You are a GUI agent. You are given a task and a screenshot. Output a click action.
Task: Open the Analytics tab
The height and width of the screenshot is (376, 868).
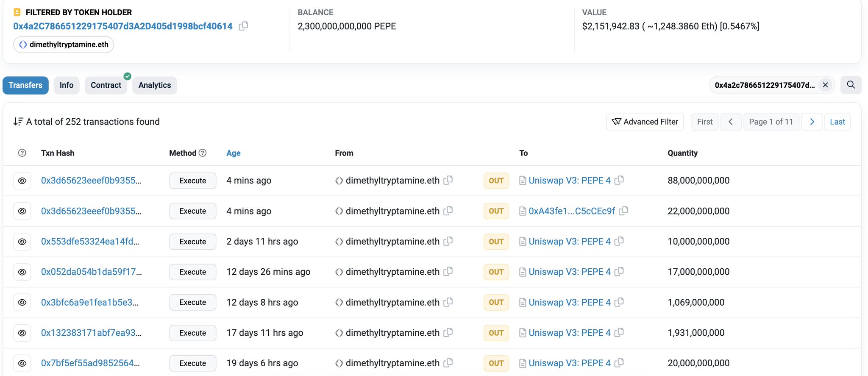coord(155,85)
